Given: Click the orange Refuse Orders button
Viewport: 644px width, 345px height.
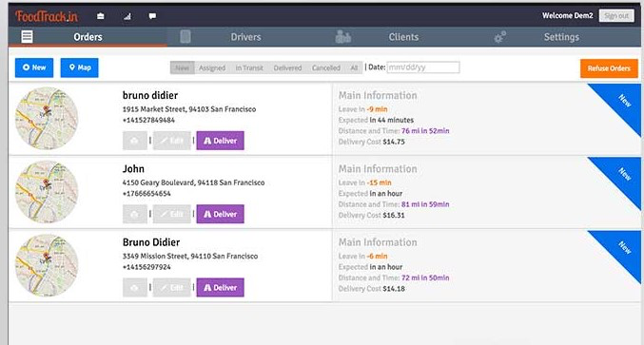Looking at the screenshot, I should [609, 68].
